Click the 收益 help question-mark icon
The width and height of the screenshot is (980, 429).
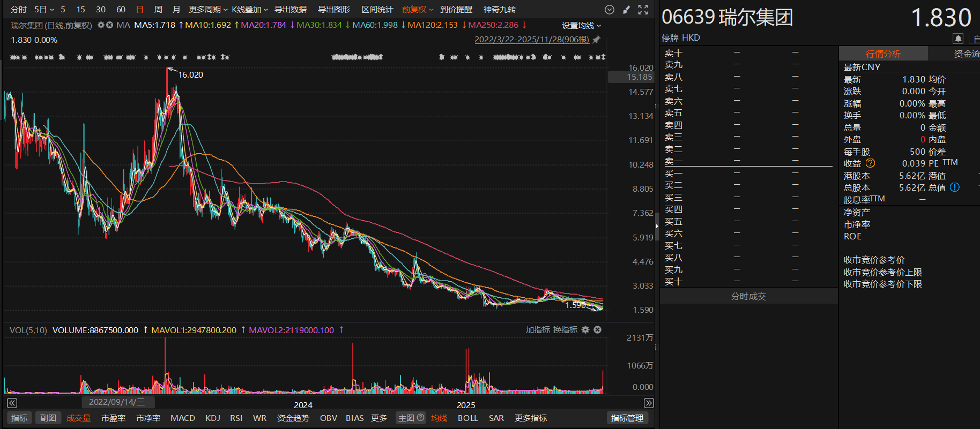(870, 163)
